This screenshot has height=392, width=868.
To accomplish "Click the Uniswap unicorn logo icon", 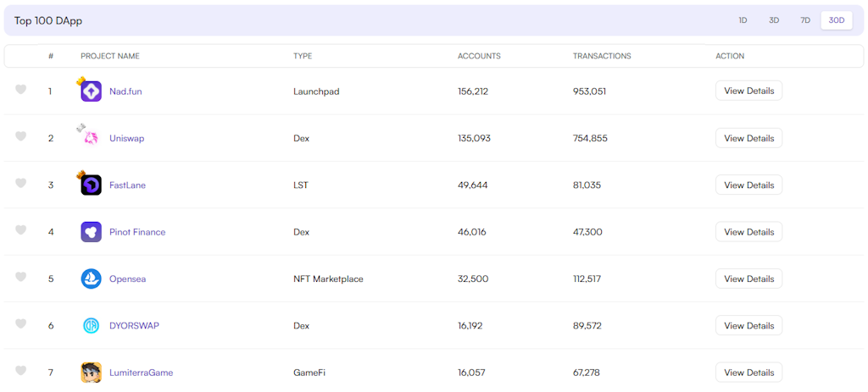I will point(91,138).
